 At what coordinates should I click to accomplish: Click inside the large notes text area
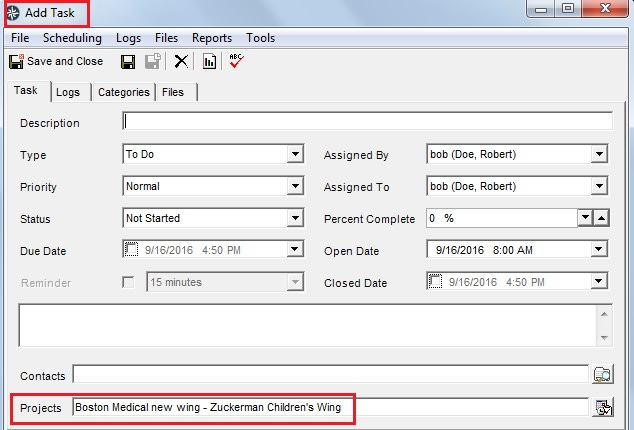(308, 325)
